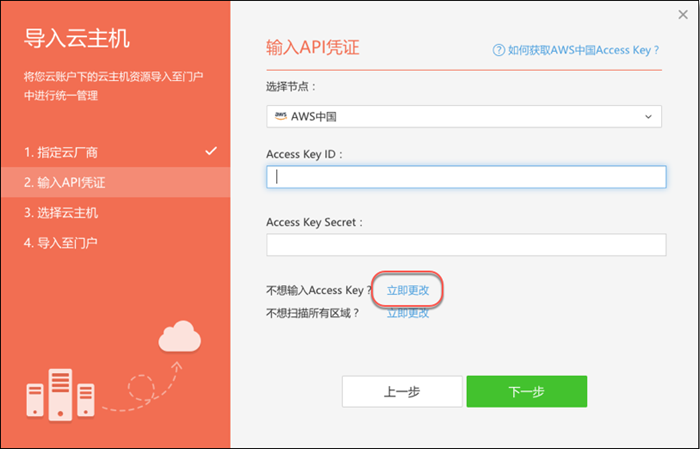Click the white cloud illustration icon

[180, 337]
